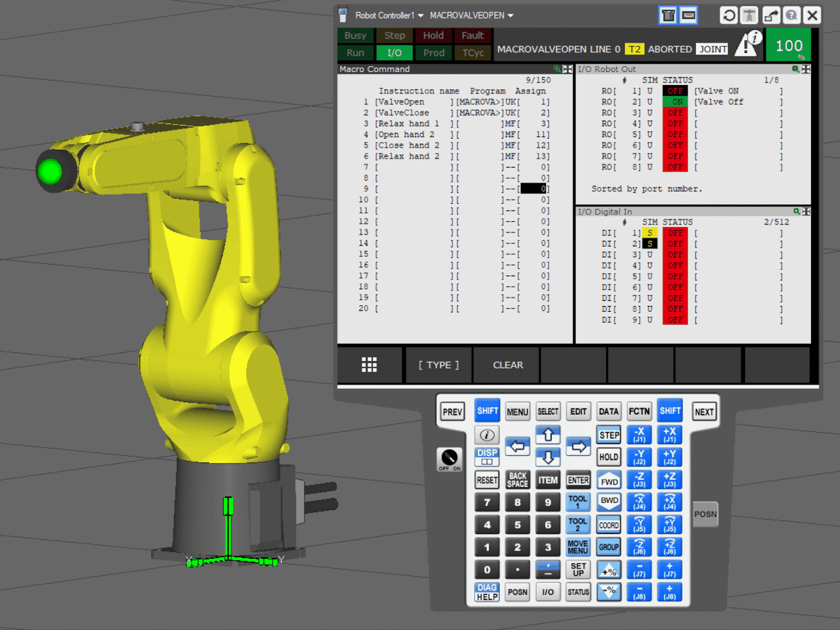Click the info (i) key on keypad
Image resolution: width=840 pixels, height=630 pixels.
(487, 435)
